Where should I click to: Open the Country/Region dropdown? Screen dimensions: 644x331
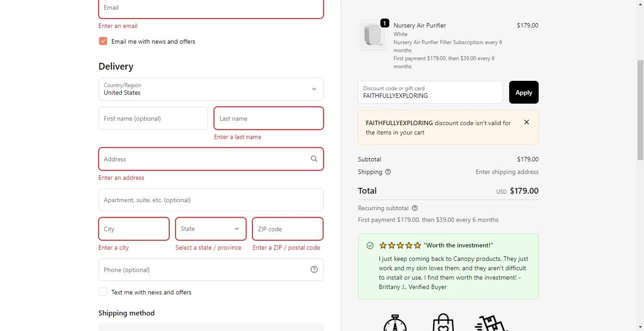tap(211, 89)
